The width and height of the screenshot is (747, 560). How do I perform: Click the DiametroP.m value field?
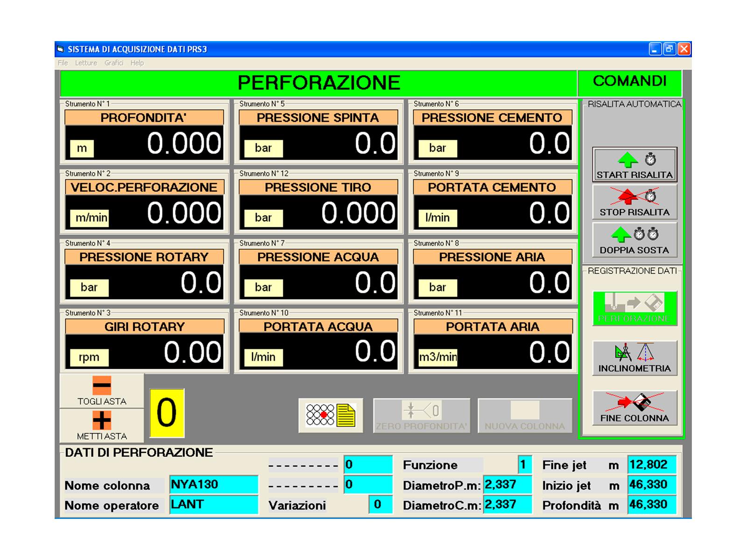[x=507, y=484]
